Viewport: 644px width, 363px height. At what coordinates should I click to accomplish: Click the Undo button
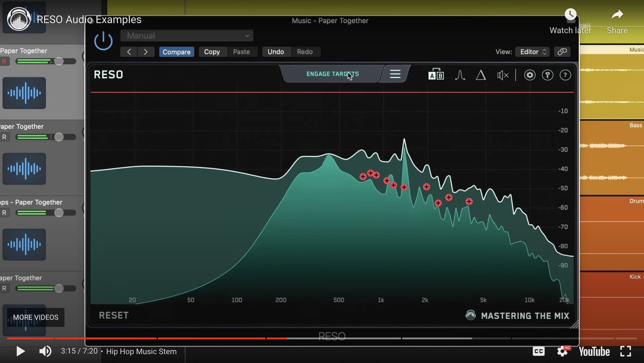276,52
